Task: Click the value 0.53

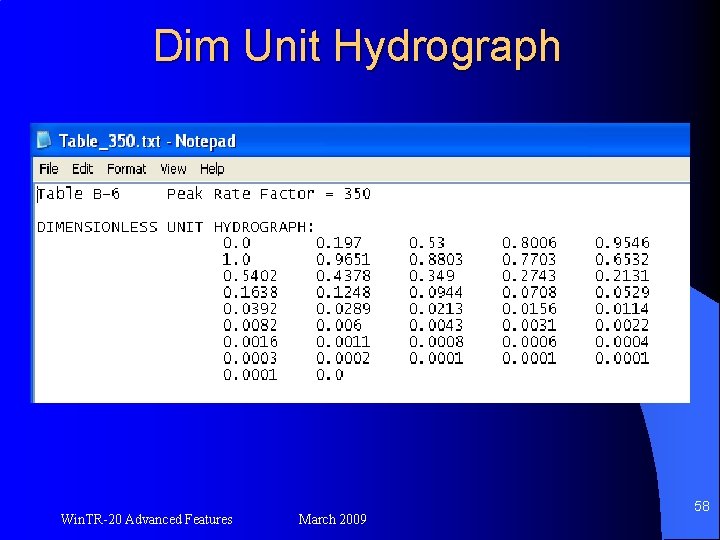Action: pos(427,243)
